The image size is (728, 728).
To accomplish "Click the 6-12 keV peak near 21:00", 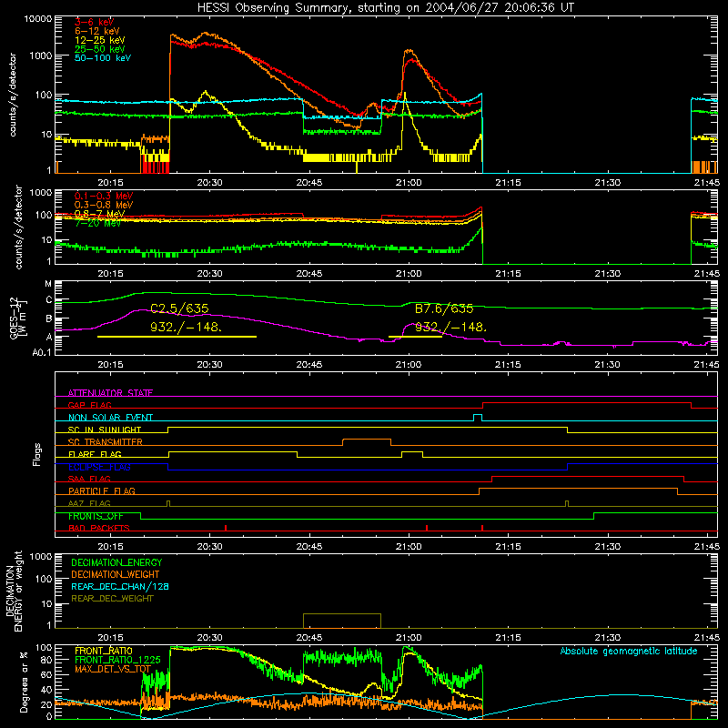I will click(409, 50).
